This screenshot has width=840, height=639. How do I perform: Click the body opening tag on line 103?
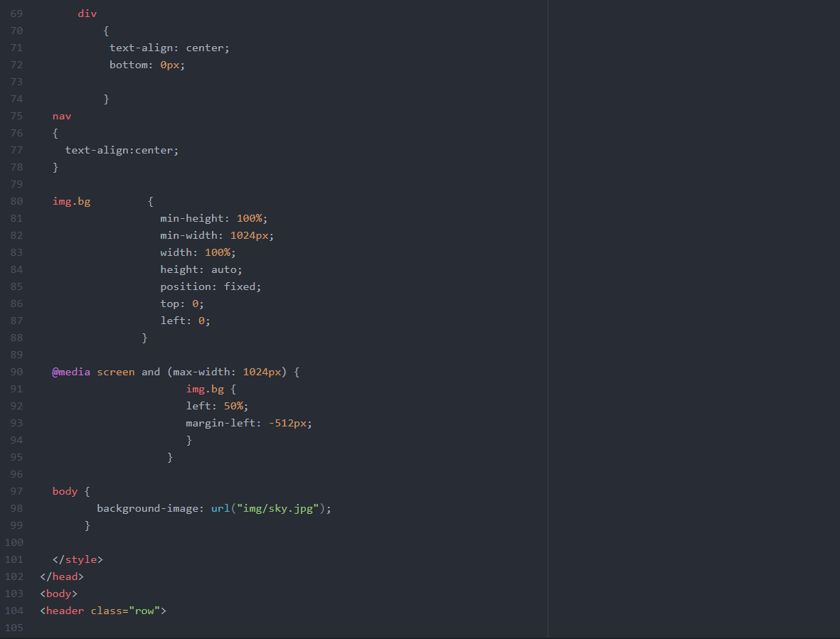(59, 593)
